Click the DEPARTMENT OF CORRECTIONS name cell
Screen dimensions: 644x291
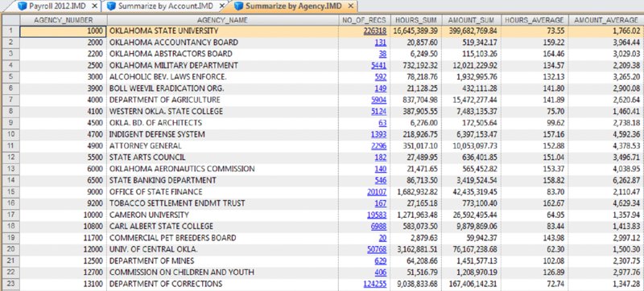click(223, 284)
